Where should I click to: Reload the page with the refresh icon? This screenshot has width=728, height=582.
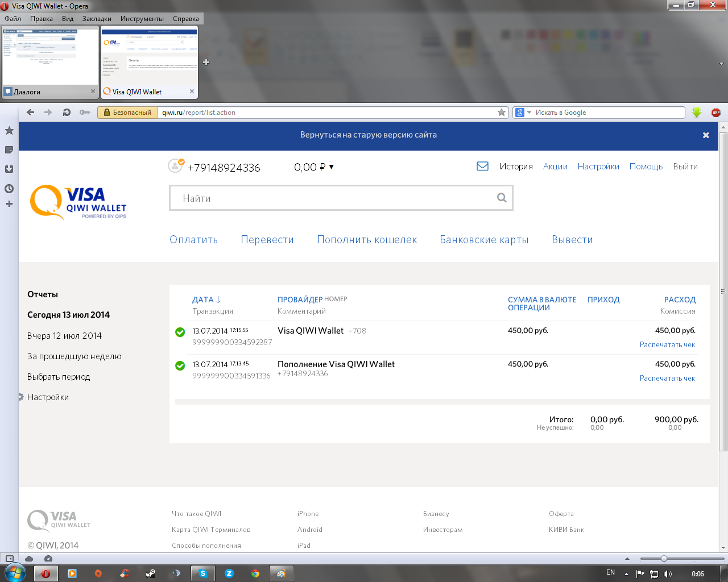pyautogui.click(x=67, y=113)
